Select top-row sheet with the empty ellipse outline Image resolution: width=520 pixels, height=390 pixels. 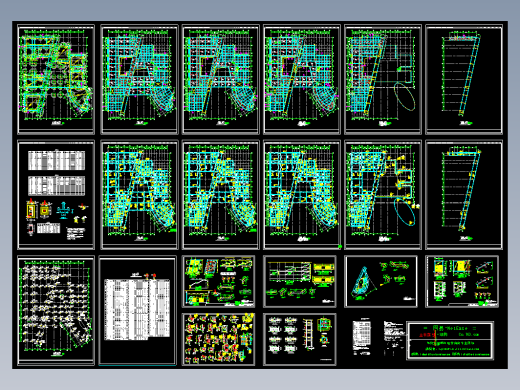[383, 79]
